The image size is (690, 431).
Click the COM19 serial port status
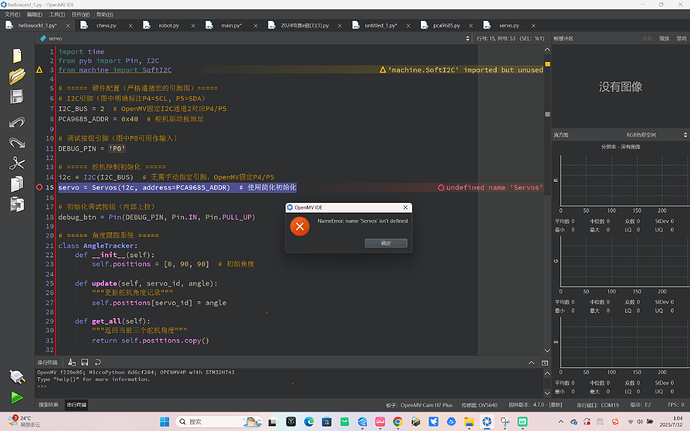coord(598,405)
